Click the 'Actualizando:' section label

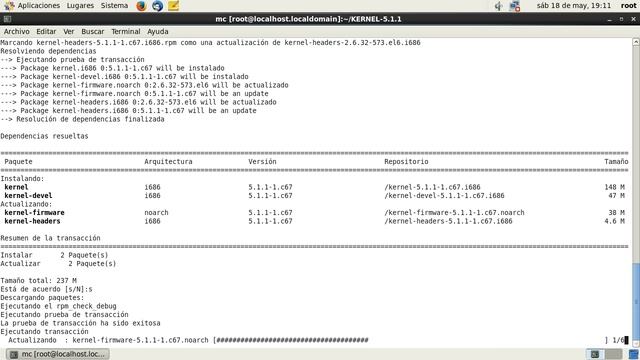click(x=26, y=204)
